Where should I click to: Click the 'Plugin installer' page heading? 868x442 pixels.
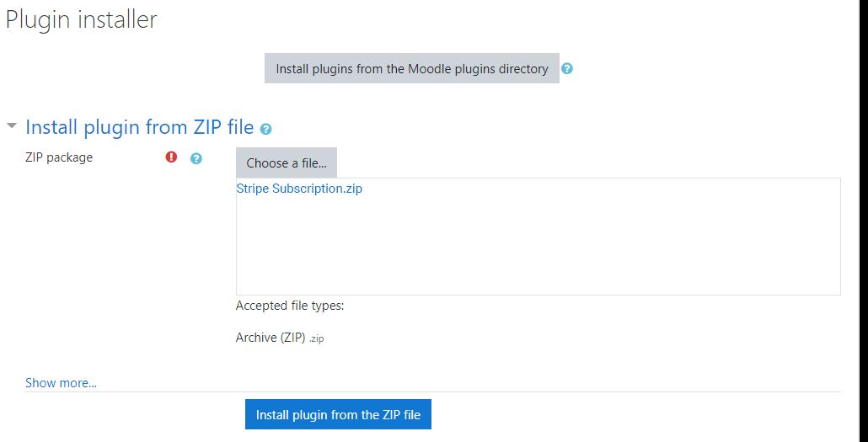tap(82, 19)
